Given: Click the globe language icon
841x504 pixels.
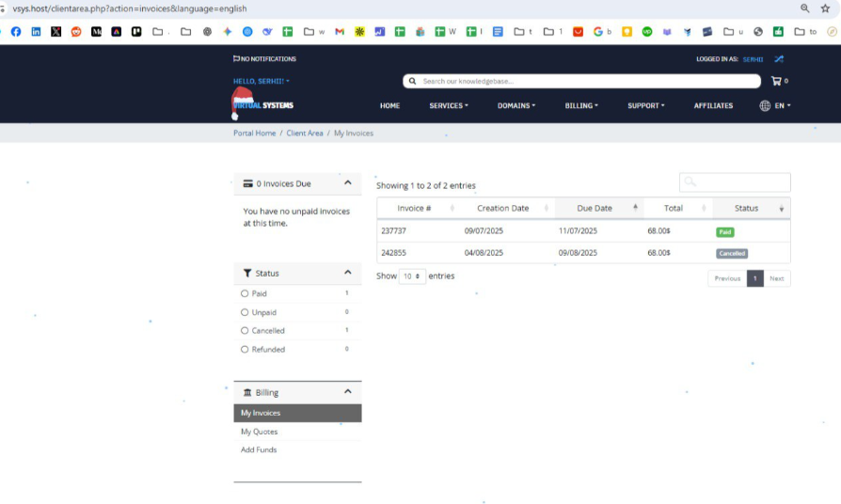Looking at the screenshot, I should pos(765,105).
